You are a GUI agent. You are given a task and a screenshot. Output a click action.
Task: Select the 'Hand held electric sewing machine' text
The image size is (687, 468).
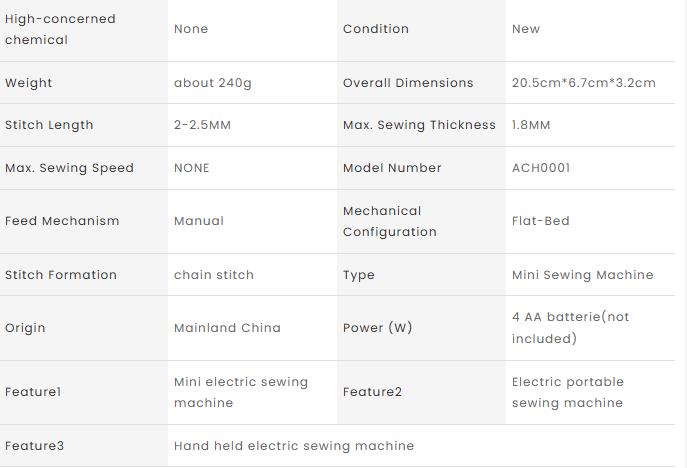pos(293,446)
